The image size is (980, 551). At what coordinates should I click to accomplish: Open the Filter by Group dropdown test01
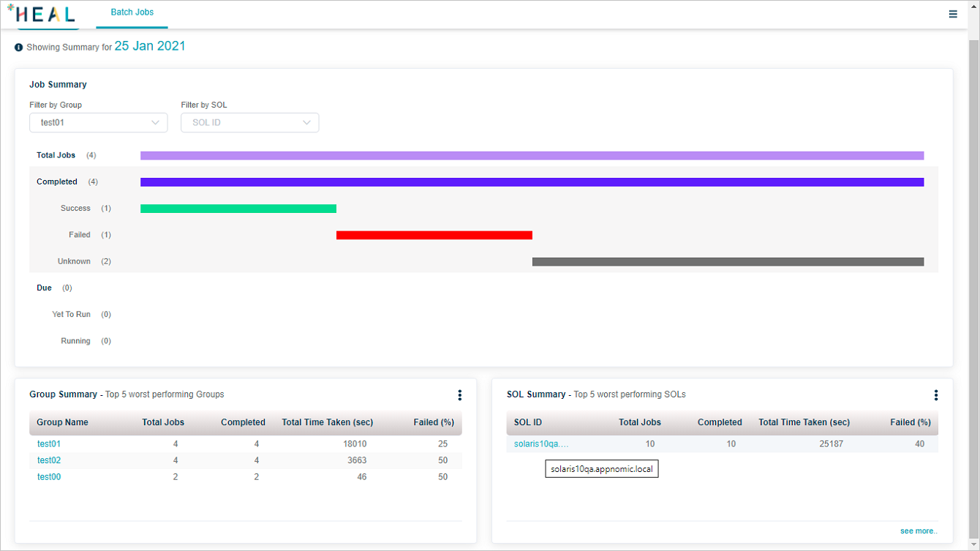click(x=99, y=123)
